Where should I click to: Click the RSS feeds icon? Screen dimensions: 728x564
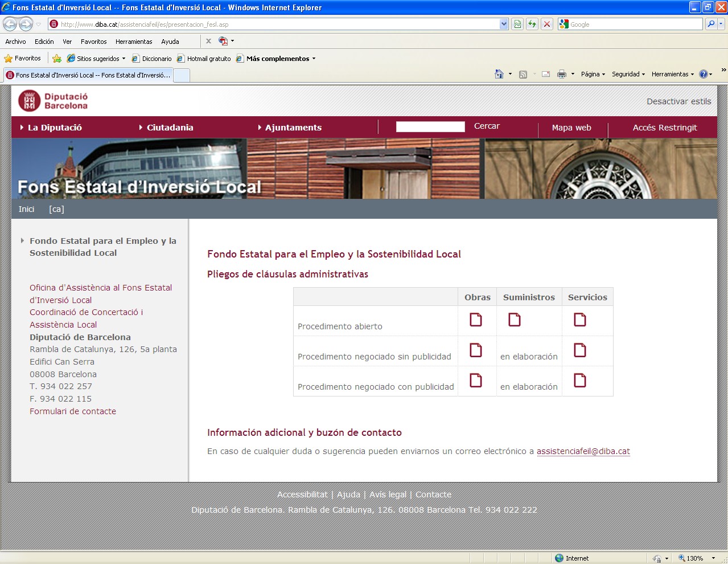pos(523,74)
